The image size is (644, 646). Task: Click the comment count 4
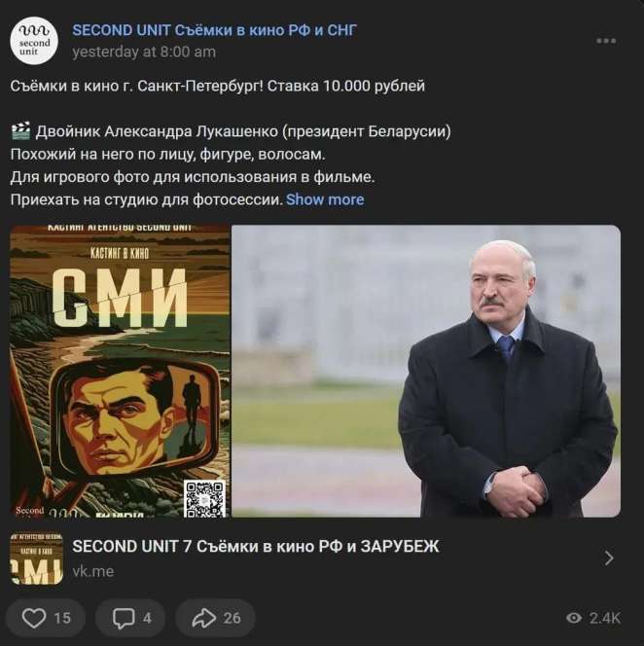tap(147, 618)
